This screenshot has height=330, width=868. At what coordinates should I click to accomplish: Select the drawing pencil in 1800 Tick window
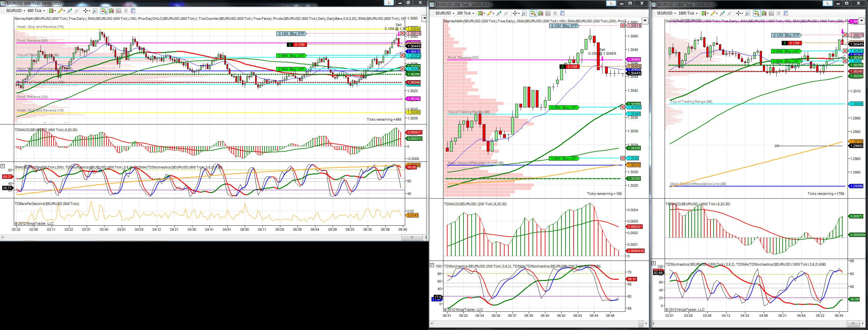713,13
